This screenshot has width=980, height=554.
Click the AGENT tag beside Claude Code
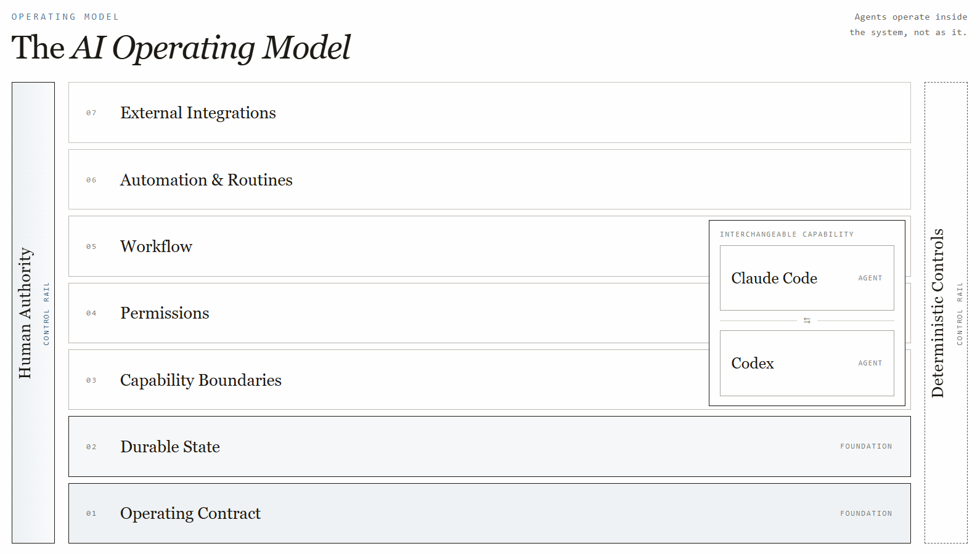(x=870, y=279)
